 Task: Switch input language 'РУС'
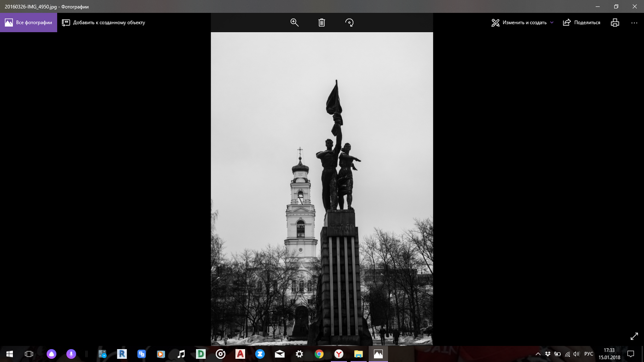[589, 354]
